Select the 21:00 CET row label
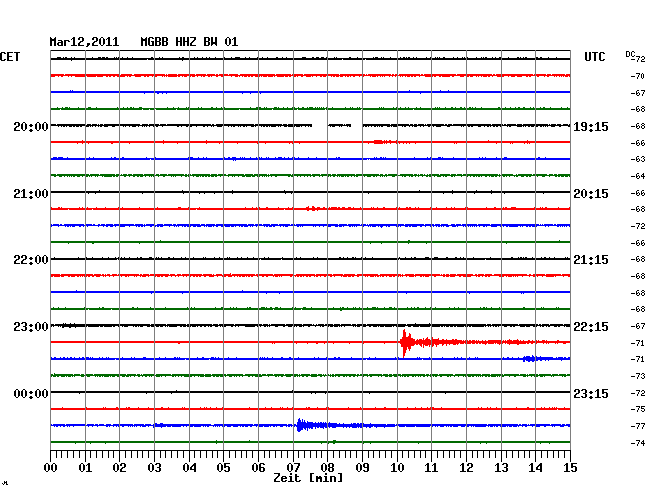The image size is (650, 494). click(x=31, y=194)
